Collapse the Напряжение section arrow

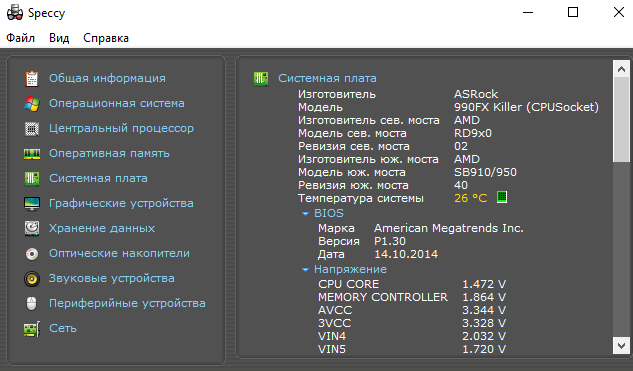306,270
